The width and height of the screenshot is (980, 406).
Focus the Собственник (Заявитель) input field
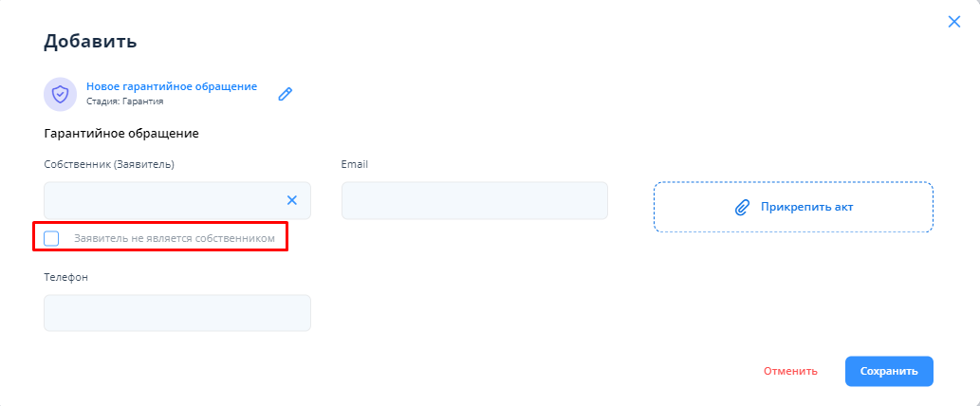(x=161, y=200)
